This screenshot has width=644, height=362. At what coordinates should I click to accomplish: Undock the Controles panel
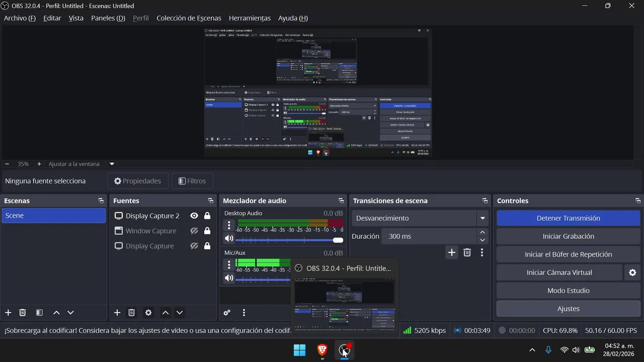(638, 201)
